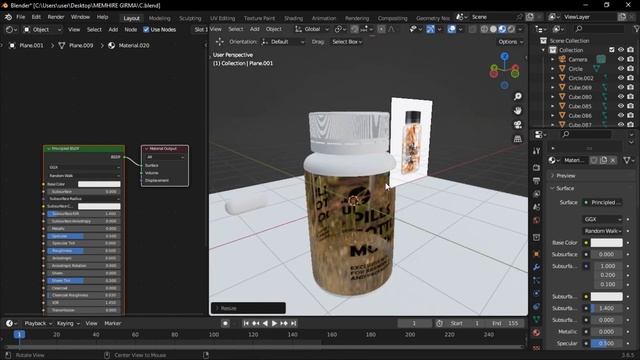Click outliner filter funnel icon
Screen dimensions: 640x360
click(636, 29)
